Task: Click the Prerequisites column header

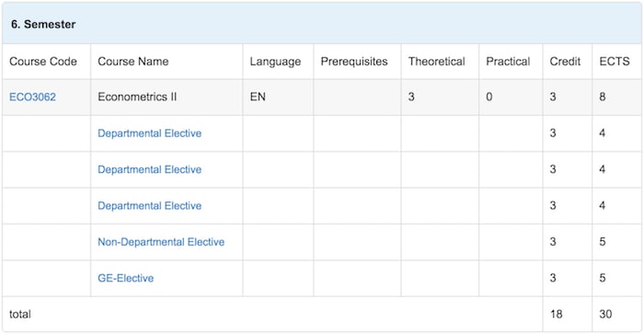Action: [x=354, y=62]
